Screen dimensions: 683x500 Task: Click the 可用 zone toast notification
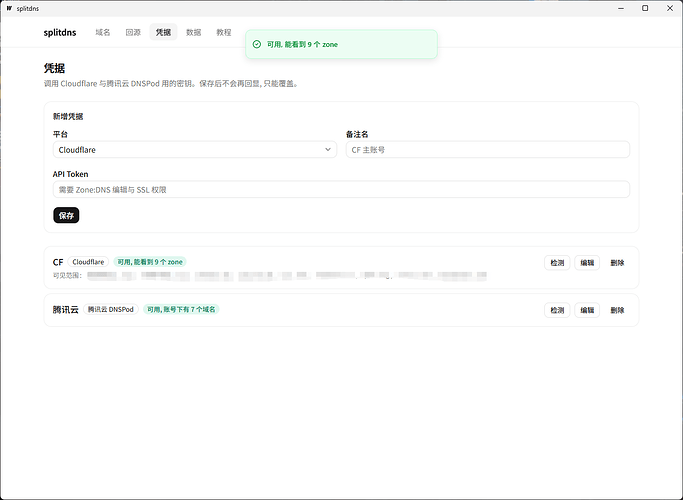pos(341,44)
